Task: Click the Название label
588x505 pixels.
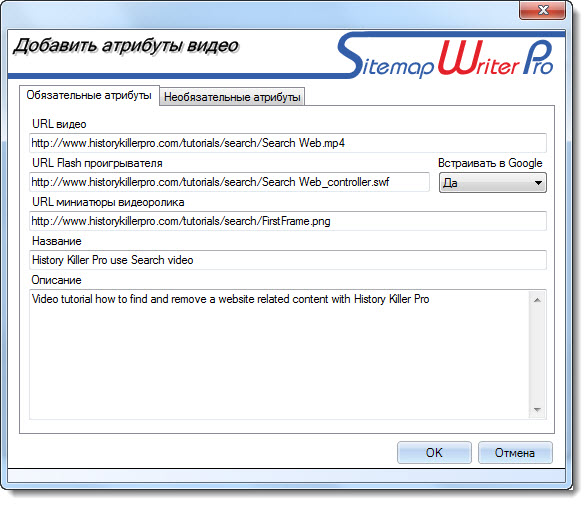Action: [57, 241]
